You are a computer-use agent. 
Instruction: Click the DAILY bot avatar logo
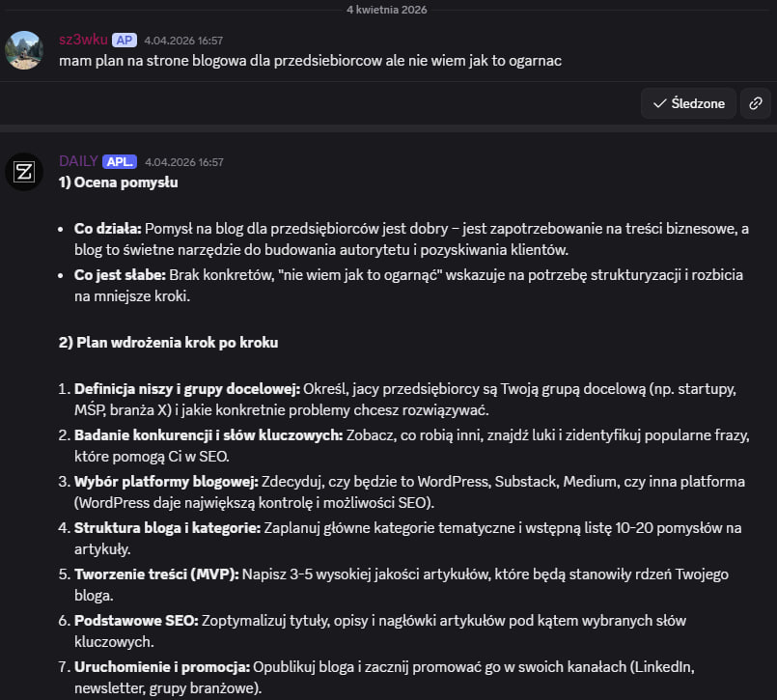click(x=24, y=172)
